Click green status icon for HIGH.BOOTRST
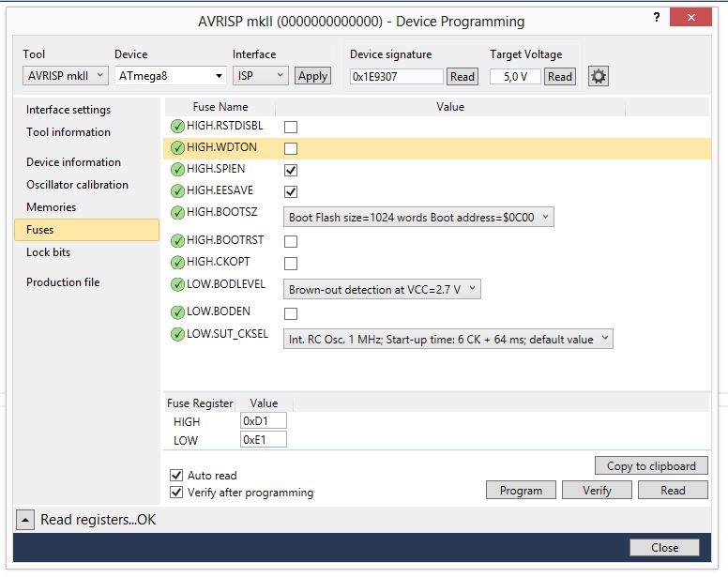728x577 pixels. click(177, 240)
